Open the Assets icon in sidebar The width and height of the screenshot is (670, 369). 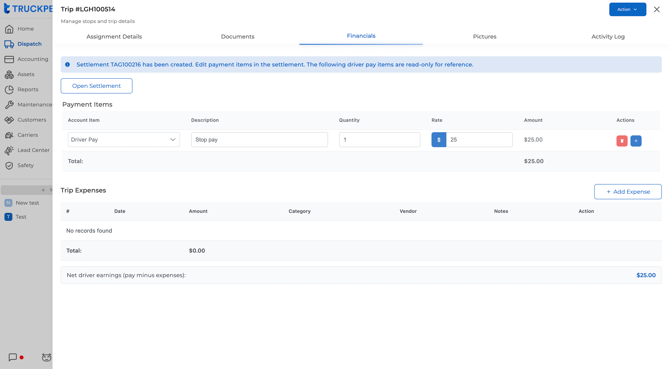click(9, 74)
